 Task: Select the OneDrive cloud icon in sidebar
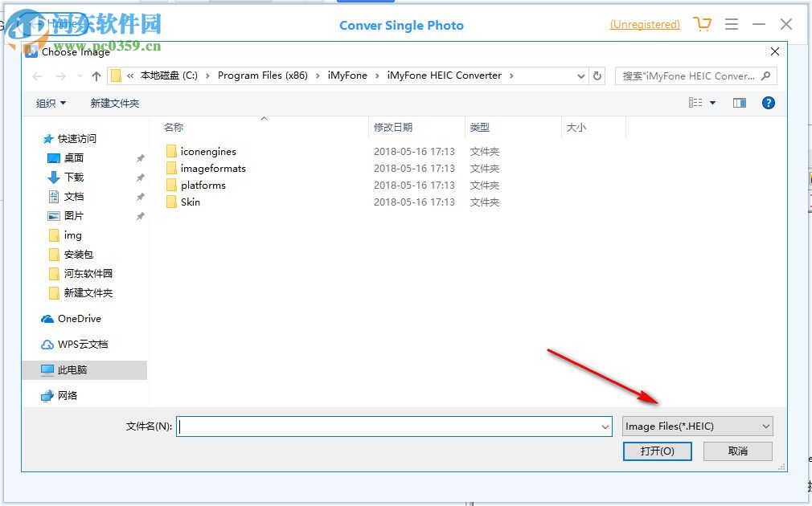[x=47, y=319]
